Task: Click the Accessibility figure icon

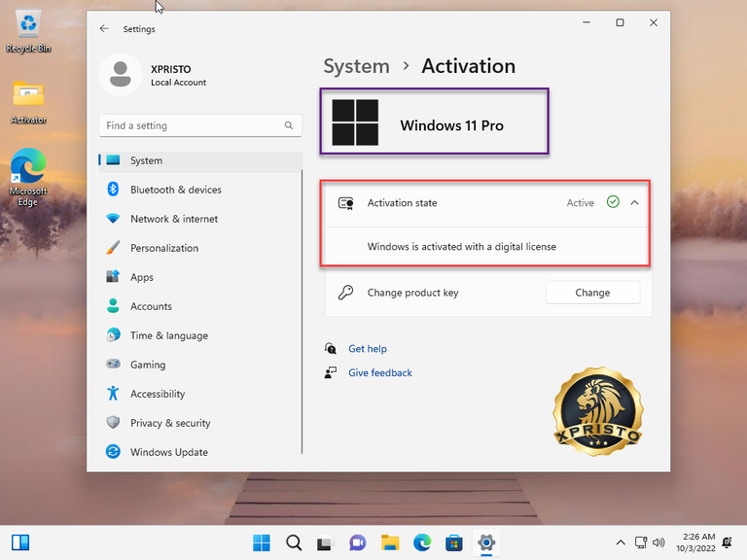Action: pos(113,394)
